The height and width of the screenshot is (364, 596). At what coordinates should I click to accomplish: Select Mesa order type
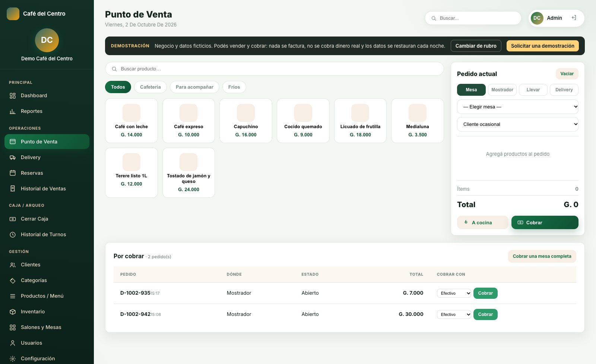pyautogui.click(x=471, y=90)
